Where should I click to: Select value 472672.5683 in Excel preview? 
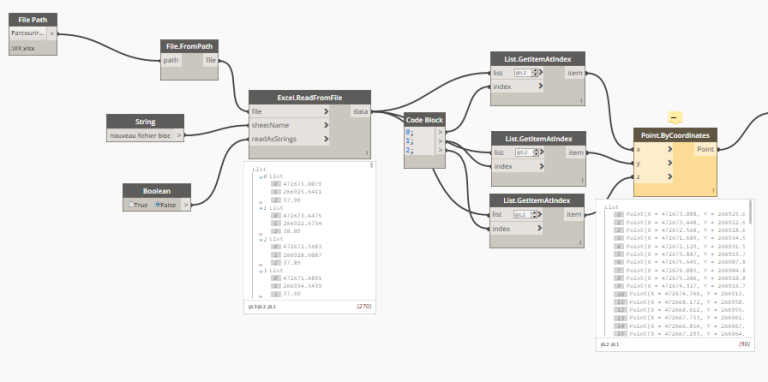[302, 247]
